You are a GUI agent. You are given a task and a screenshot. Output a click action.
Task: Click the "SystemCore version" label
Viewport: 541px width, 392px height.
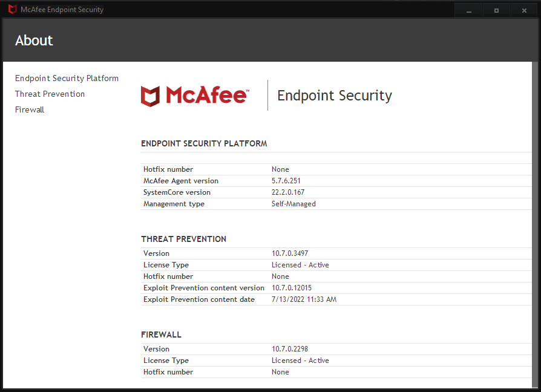[x=177, y=192]
